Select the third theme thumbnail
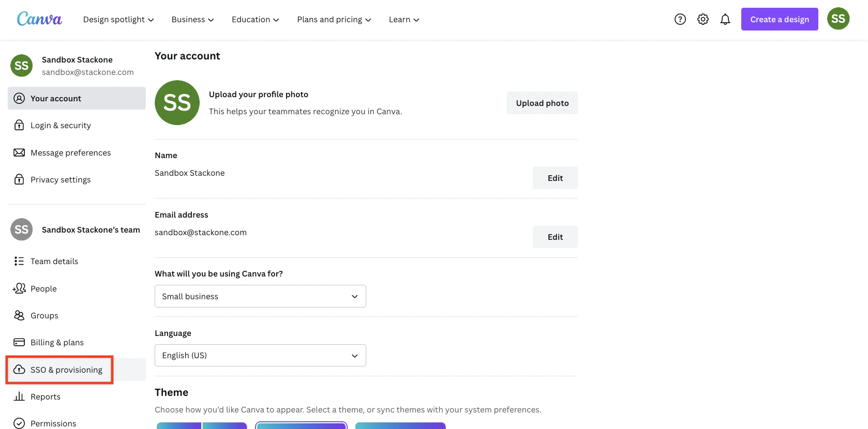Viewport: 868px width, 429px height. 400,425
